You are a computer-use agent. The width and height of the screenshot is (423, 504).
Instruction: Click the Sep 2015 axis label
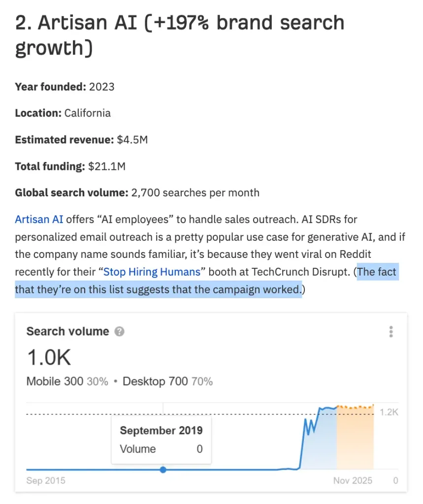pos(46,481)
